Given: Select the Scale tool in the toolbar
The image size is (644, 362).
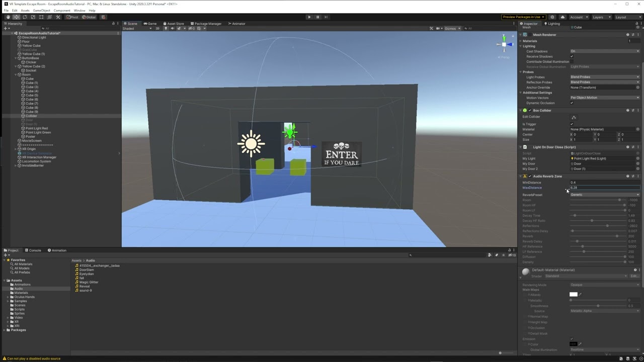Looking at the screenshot, I should tap(33, 17).
